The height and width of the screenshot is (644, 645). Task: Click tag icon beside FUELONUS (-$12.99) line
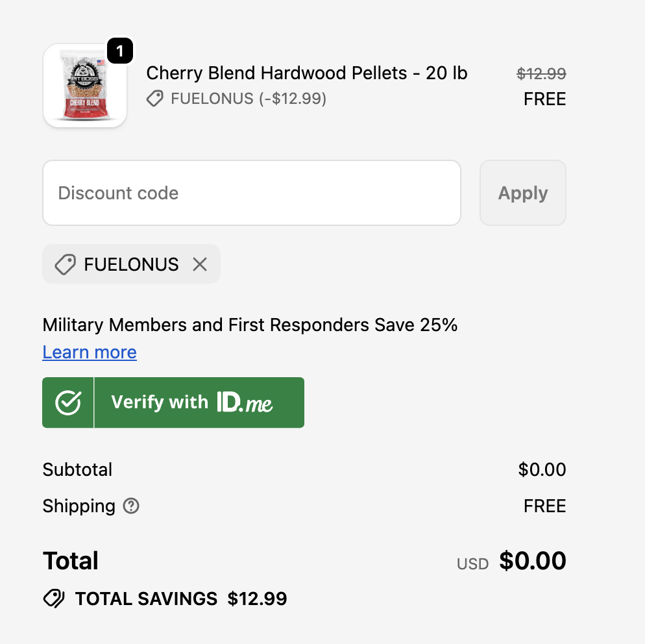[x=154, y=99]
